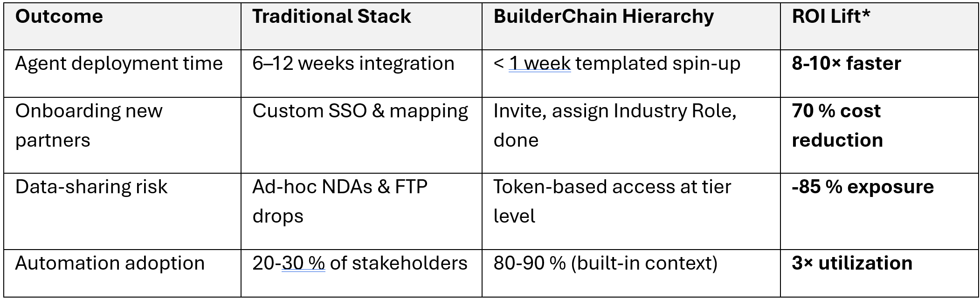Click the "8-10× faster" bold text
The image size is (980, 298).
point(846,64)
